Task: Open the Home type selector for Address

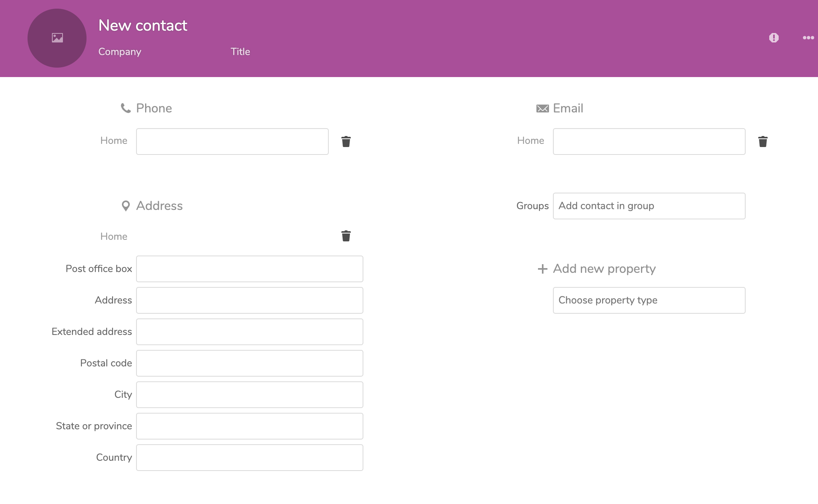Action: pyautogui.click(x=114, y=237)
